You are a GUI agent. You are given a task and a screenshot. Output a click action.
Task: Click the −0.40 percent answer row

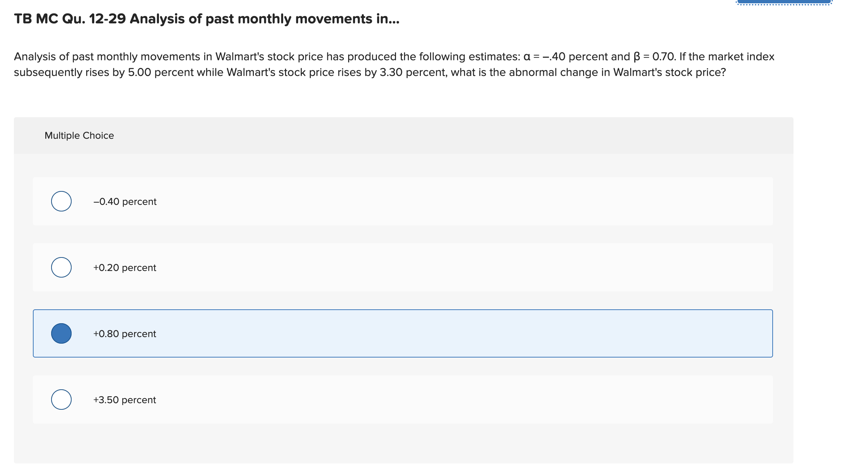point(402,201)
